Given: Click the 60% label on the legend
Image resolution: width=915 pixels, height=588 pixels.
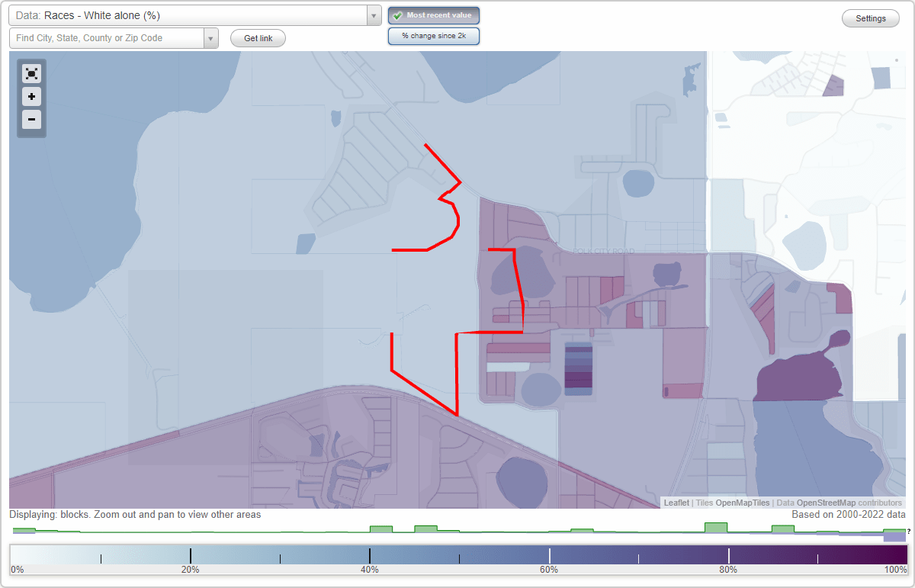Looking at the screenshot, I should 549,569.
